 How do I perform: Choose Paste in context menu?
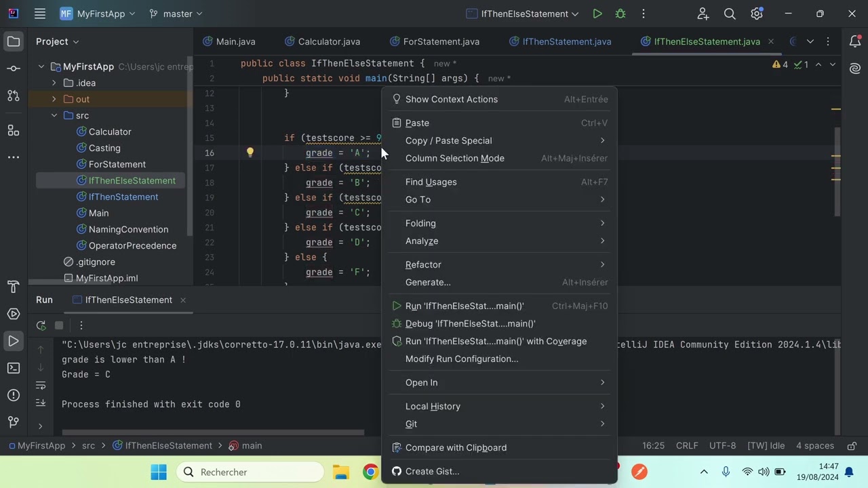[500, 123]
